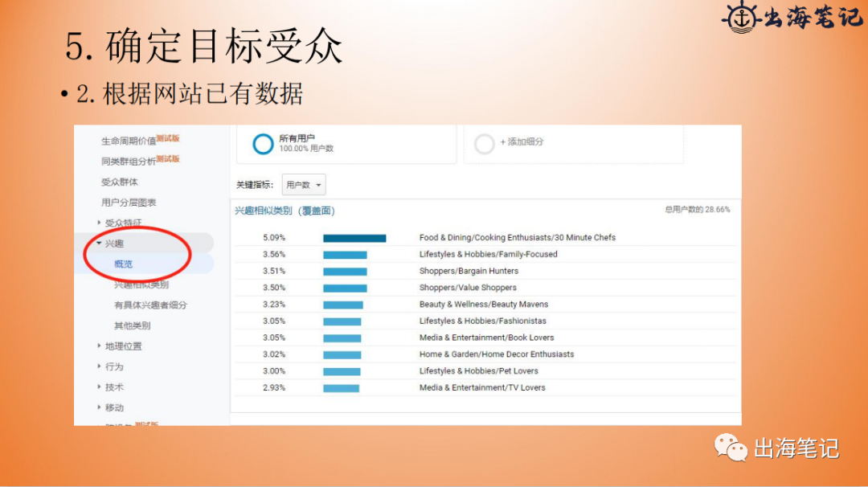This screenshot has height=487, width=868.
Task: Click Shoppers/Value Shoppers row
Action: coord(485,287)
